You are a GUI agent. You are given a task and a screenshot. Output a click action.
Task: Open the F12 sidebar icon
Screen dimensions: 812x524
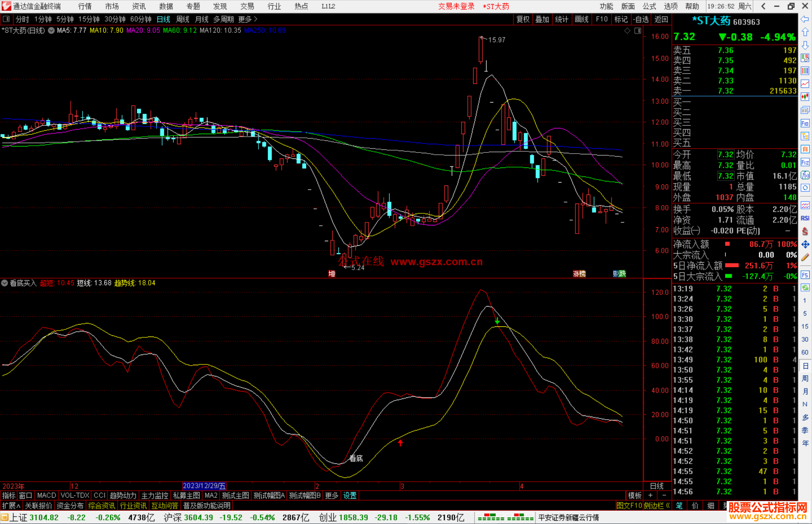click(805, 162)
